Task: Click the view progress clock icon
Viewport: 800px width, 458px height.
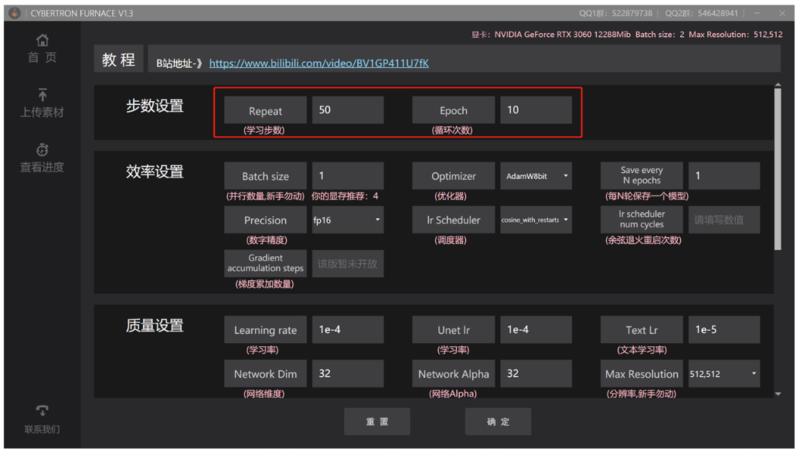Action: (x=42, y=149)
